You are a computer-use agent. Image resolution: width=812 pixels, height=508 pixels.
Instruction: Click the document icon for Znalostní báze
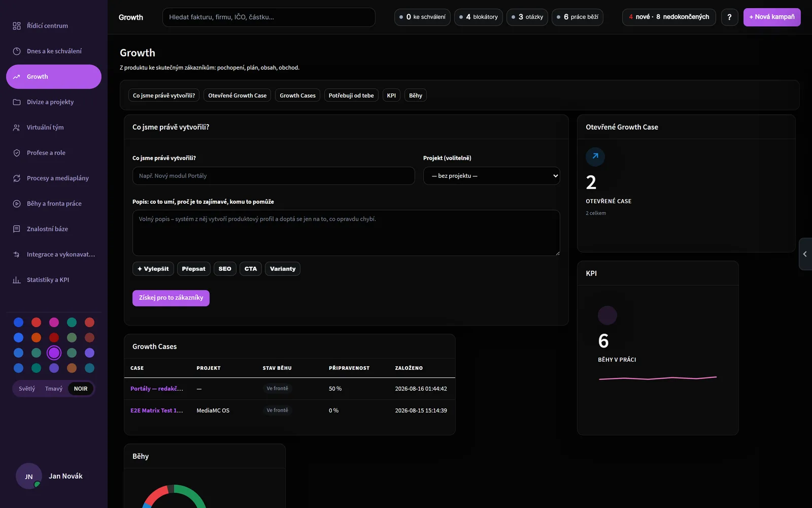coord(17,229)
